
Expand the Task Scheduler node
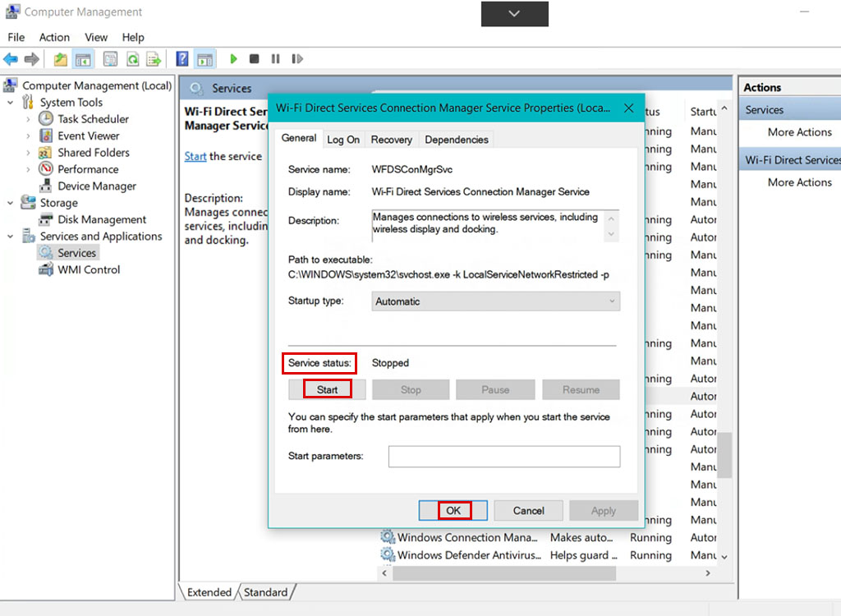pyautogui.click(x=29, y=119)
